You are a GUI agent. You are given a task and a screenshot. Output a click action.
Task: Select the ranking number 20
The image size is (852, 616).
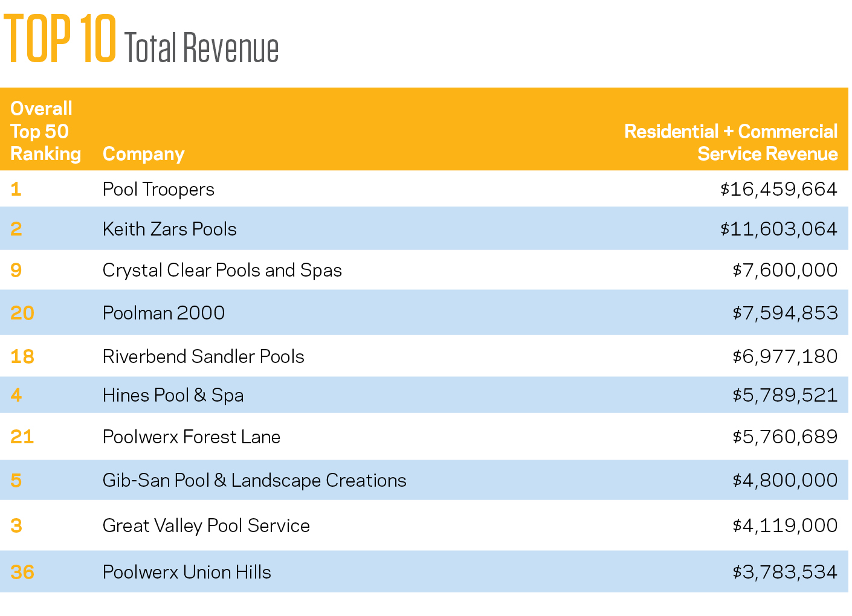(22, 313)
